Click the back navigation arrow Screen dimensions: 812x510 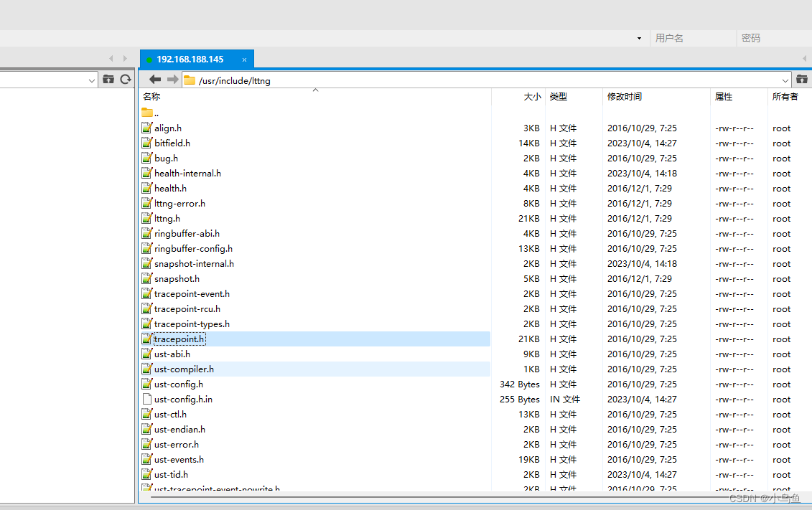coord(156,80)
